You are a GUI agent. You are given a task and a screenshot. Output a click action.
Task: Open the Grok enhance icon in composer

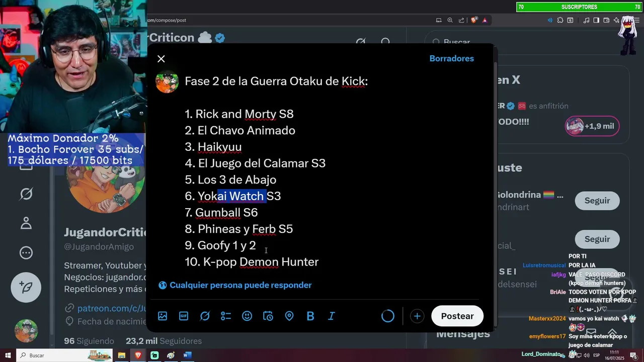205,316
